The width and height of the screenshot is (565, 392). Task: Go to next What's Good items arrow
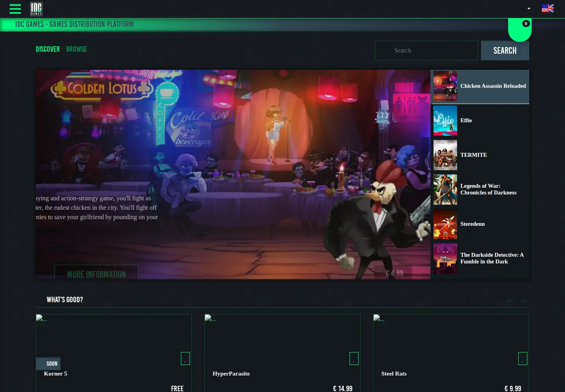pyautogui.click(x=523, y=301)
